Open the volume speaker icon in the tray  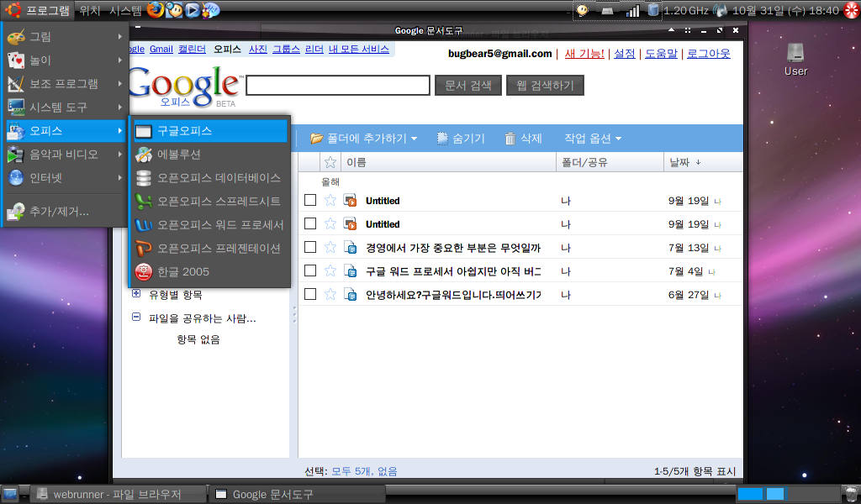pyautogui.click(x=720, y=10)
